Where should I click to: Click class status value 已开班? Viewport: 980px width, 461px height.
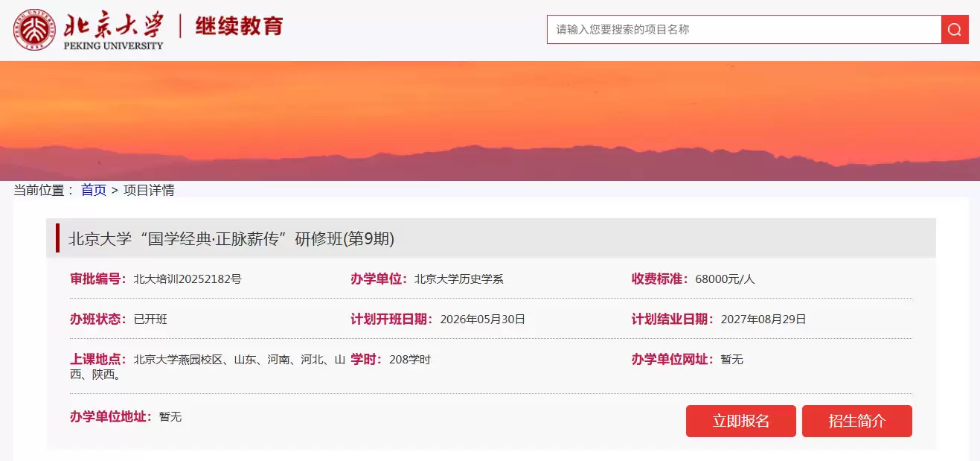coord(150,319)
